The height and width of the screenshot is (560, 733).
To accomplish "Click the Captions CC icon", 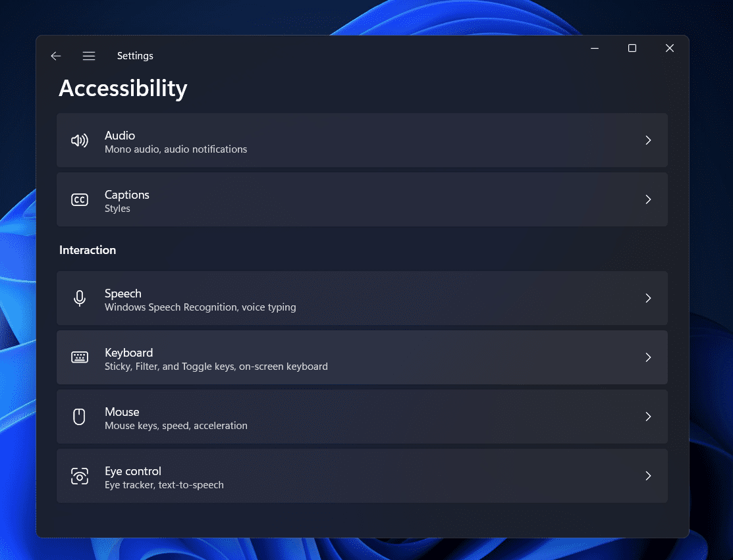I will coord(79,199).
